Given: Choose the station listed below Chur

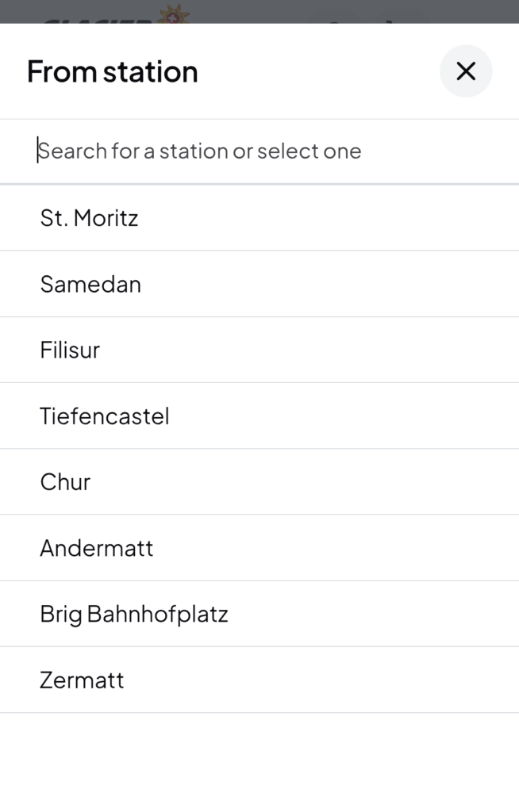Looking at the screenshot, I should 259,548.
